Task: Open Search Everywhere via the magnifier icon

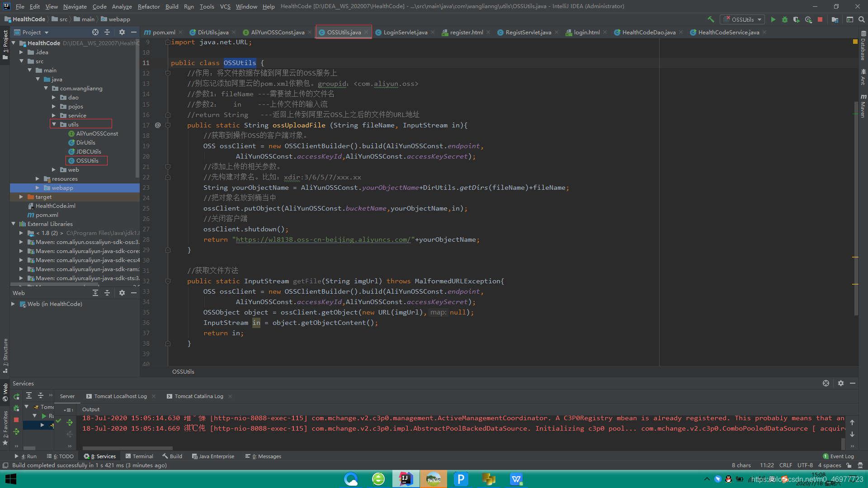Action: coord(862,19)
